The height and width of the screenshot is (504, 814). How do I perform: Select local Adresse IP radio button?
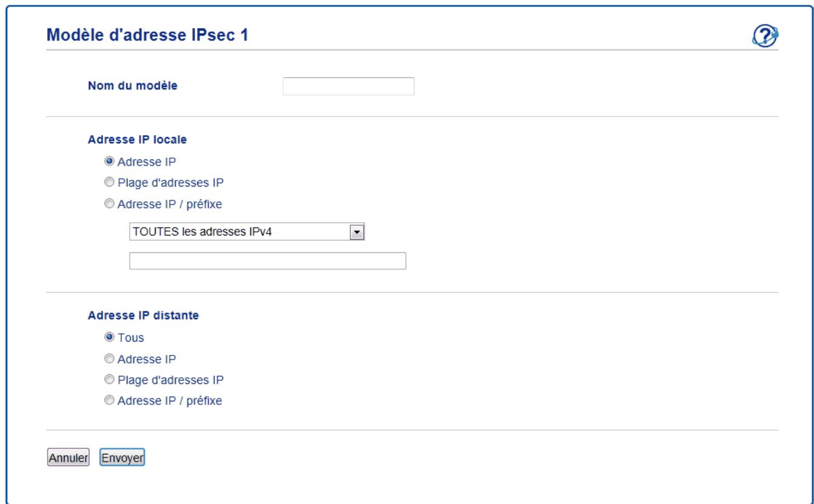[109, 161]
